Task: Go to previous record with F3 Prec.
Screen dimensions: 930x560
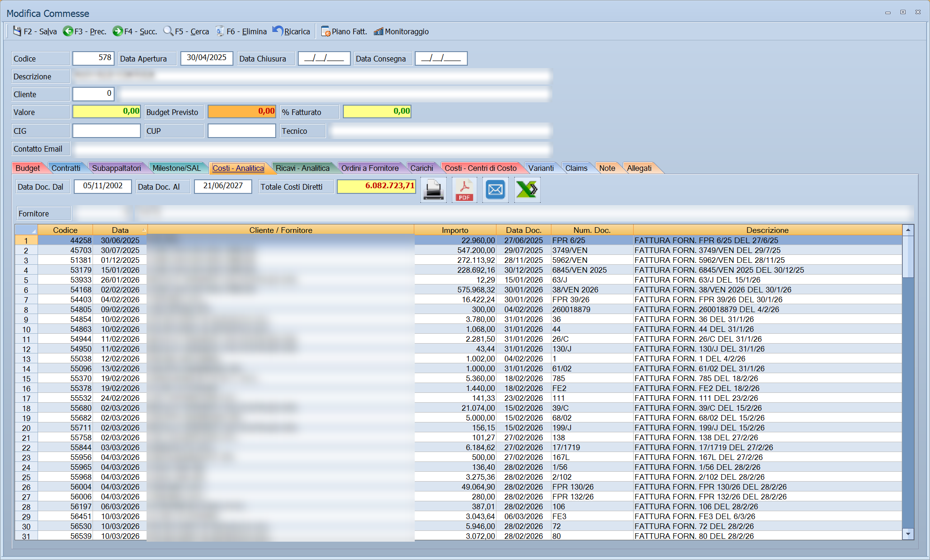Action: tap(85, 31)
